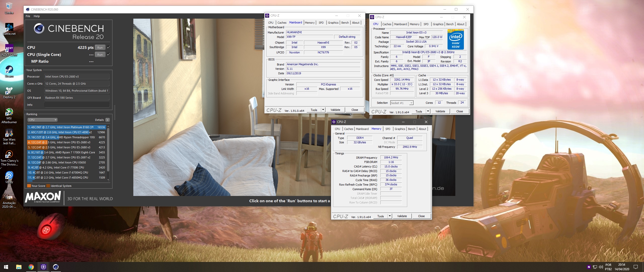This screenshot has height=272, width=644.
Task: Open the Cinebench Help menu
Action: [37, 16]
